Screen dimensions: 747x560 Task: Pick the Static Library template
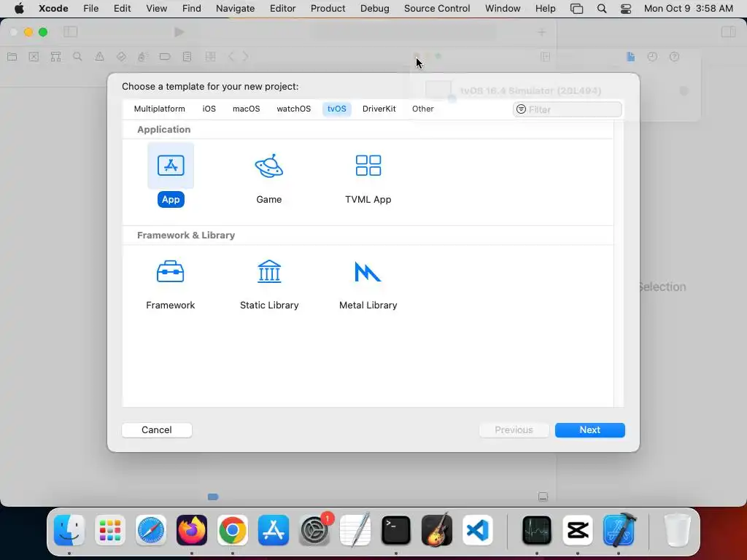269,285
